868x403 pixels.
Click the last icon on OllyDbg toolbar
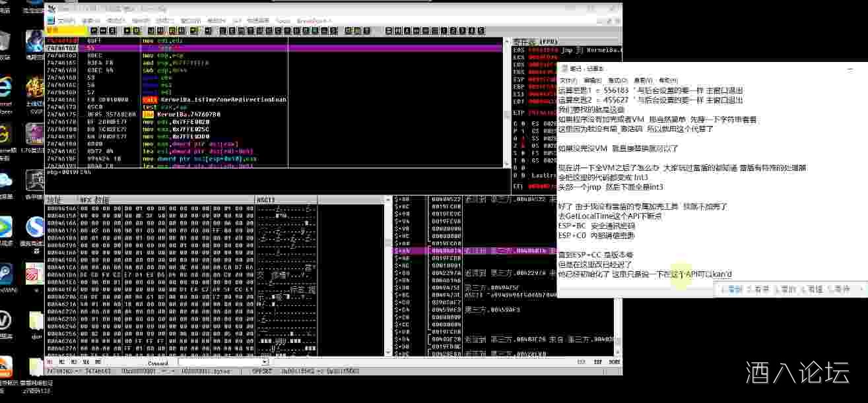tap(481, 30)
